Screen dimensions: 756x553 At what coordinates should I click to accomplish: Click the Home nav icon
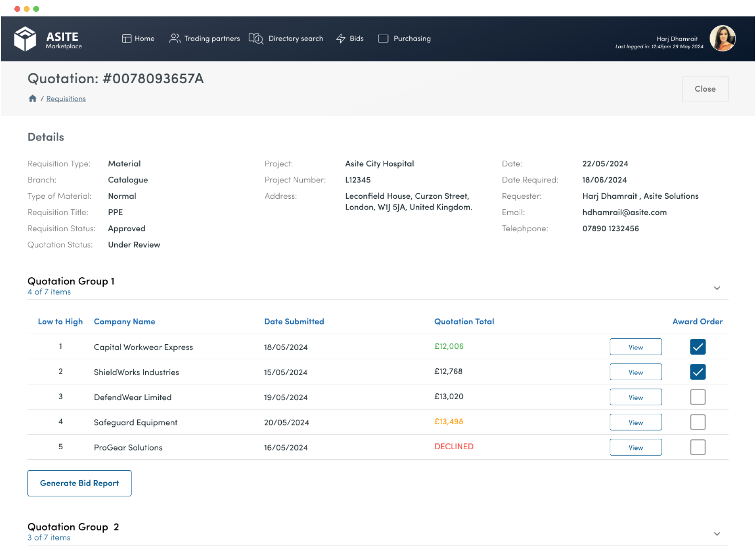(x=126, y=38)
